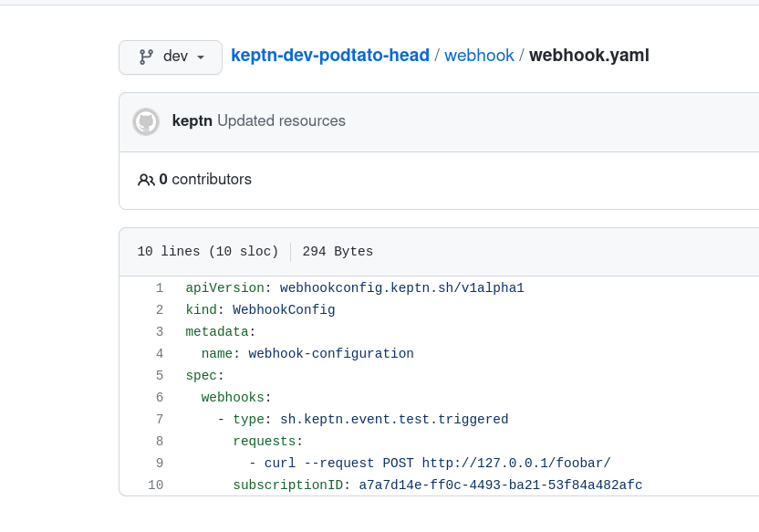Open the keptn-dev-podtato-head repository link
The height and width of the screenshot is (532, 759).
[329, 55]
